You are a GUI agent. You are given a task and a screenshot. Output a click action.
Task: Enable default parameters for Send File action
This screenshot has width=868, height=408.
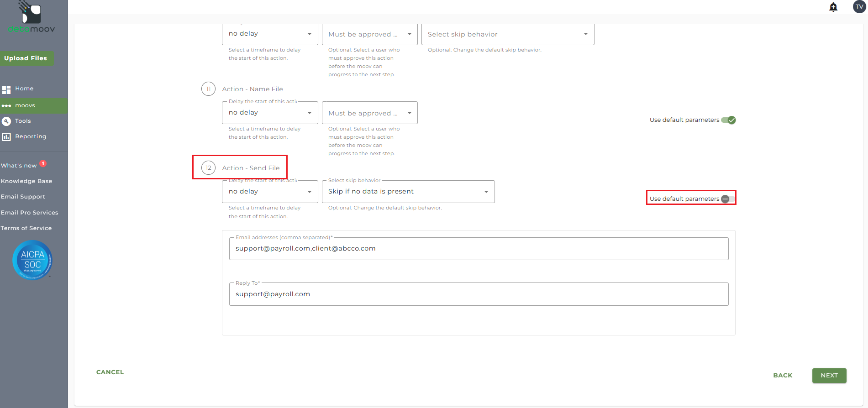pyautogui.click(x=728, y=199)
